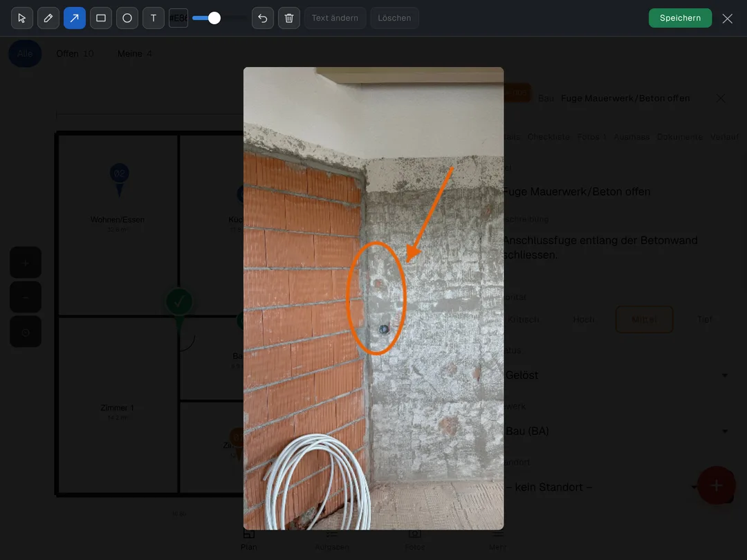This screenshot has width=747, height=560.
Task: Zoom out on the floor plan
Action: (26, 297)
